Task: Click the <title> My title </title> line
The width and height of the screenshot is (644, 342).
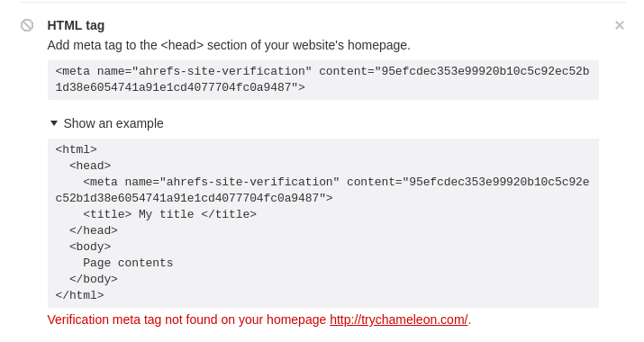Action: point(169,214)
